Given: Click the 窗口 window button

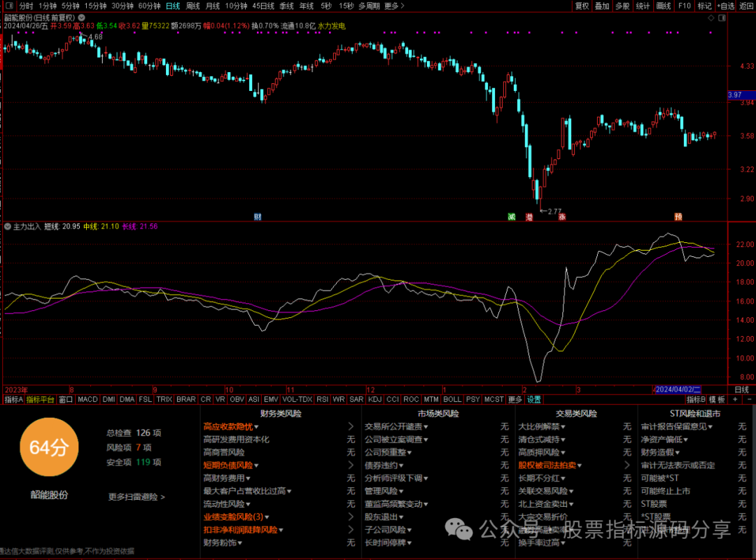Looking at the screenshot, I should [x=66, y=400].
